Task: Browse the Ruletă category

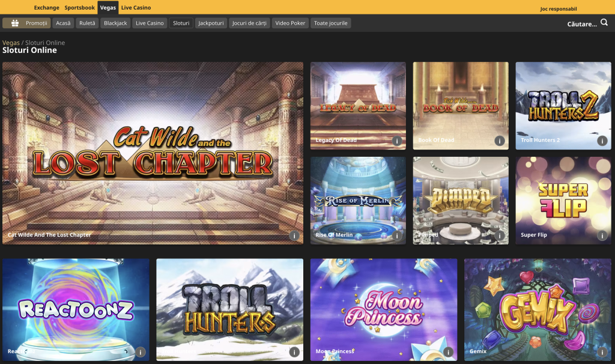Action: click(x=87, y=23)
